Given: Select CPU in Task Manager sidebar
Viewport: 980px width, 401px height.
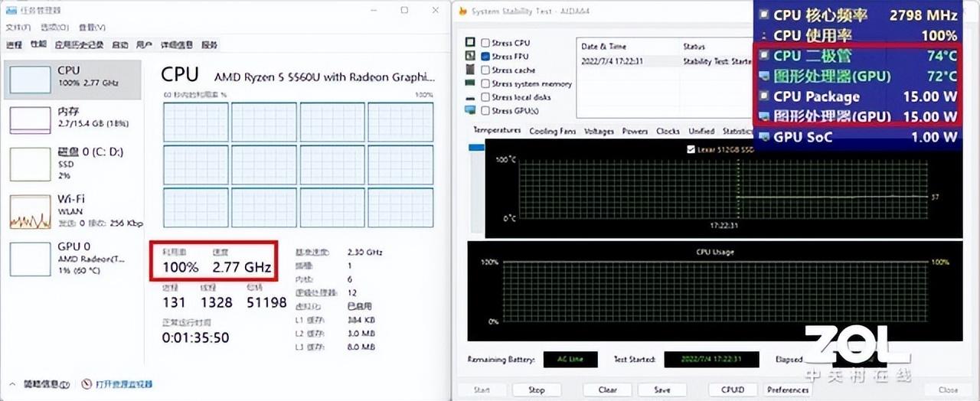Looking at the screenshot, I should [73, 79].
